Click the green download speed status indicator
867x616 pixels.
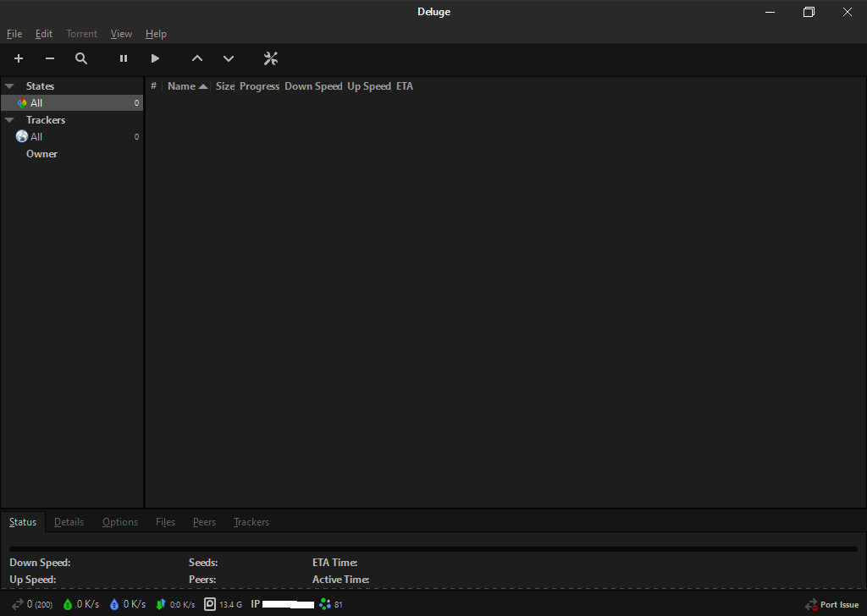pyautogui.click(x=80, y=604)
